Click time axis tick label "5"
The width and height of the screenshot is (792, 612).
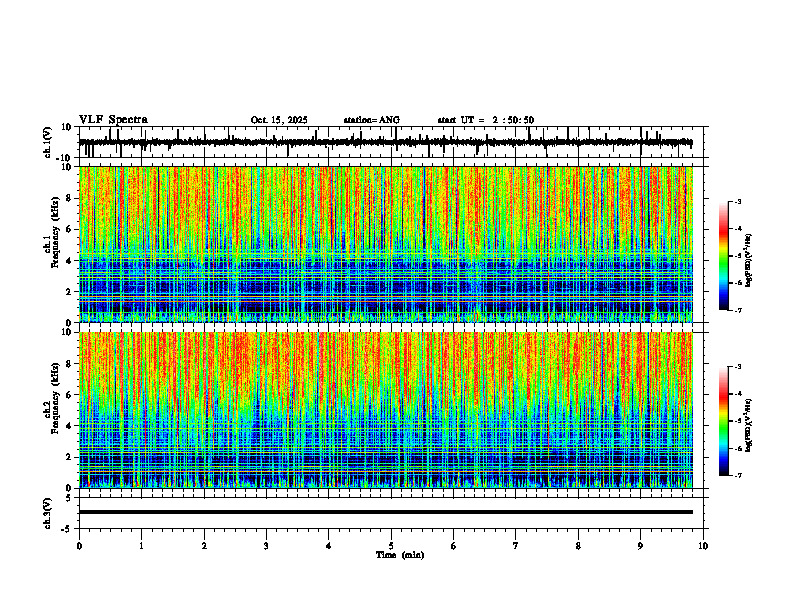point(391,546)
